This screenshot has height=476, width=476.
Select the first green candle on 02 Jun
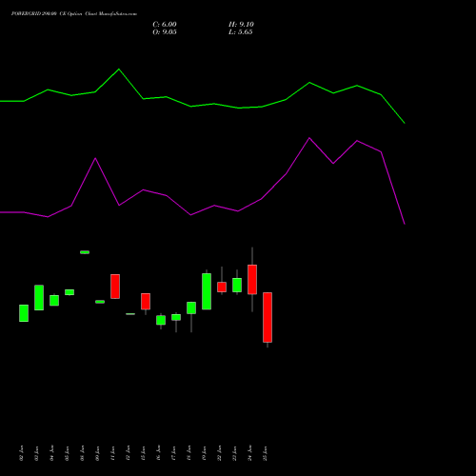(24, 313)
